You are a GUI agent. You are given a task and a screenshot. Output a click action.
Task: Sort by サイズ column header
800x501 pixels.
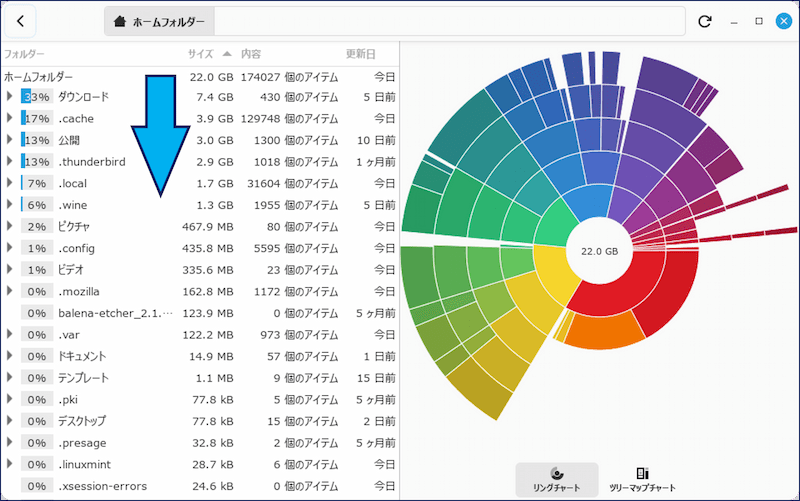point(200,54)
